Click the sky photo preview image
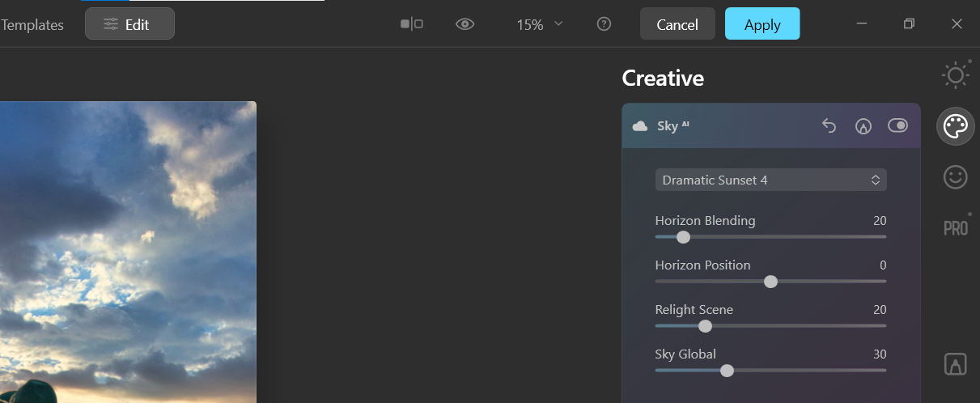The height and width of the screenshot is (403, 980). coord(128,251)
